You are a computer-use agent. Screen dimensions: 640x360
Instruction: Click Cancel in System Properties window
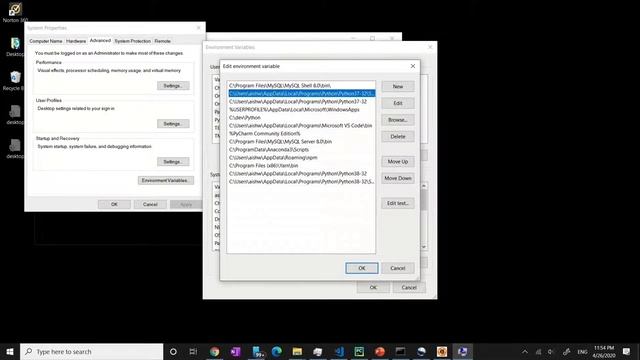coord(150,204)
